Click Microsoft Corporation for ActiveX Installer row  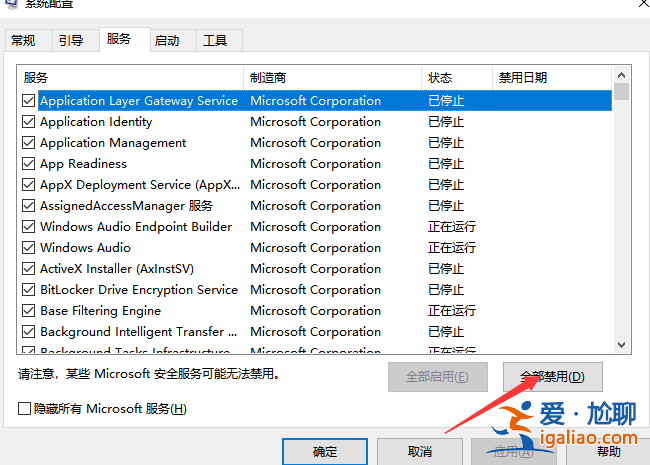pos(315,269)
